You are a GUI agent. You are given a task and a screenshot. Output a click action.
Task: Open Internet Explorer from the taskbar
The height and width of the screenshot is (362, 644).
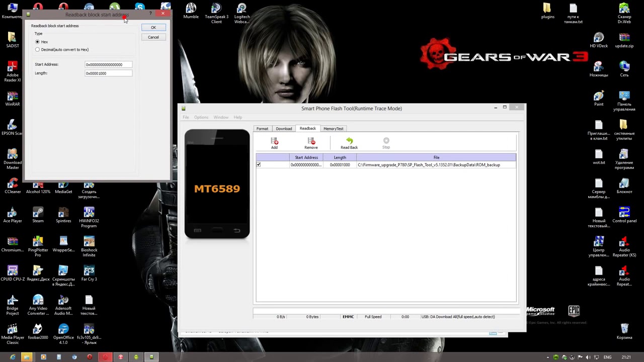coord(13,357)
